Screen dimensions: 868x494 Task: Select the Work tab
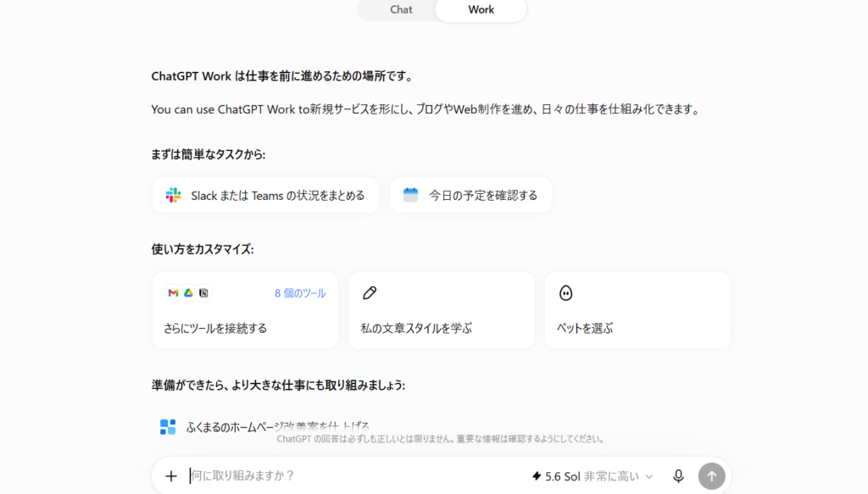pyautogui.click(x=481, y=9)
